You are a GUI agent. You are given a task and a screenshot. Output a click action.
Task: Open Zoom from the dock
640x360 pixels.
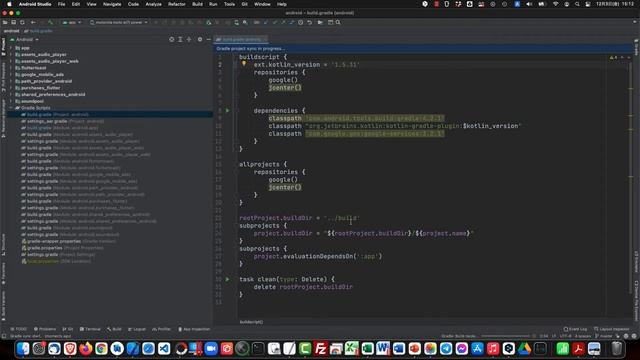coord(211,349)
